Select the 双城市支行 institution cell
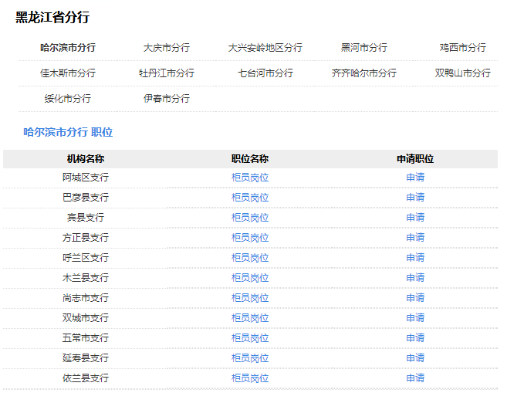The width and height of the screenshot is (507, 420). (86, 318)
